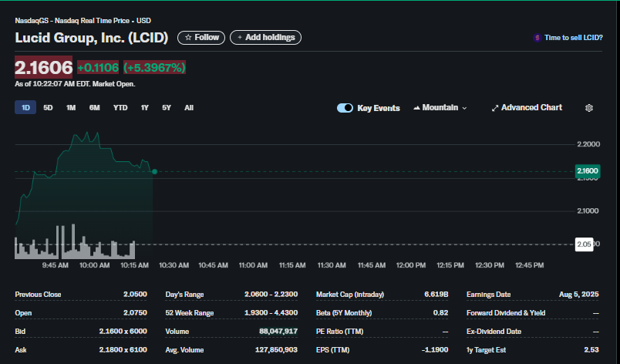The image size is (620, 364).
Task: Click the Earnings Date Aug 5, 2025
Action: pos(579,295)
